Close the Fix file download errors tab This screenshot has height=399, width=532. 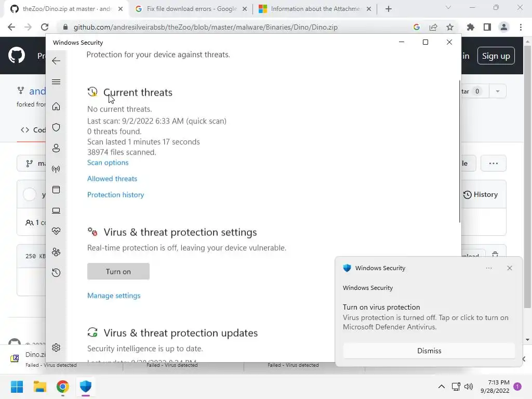pyautogui.click(x=244, y=9)
